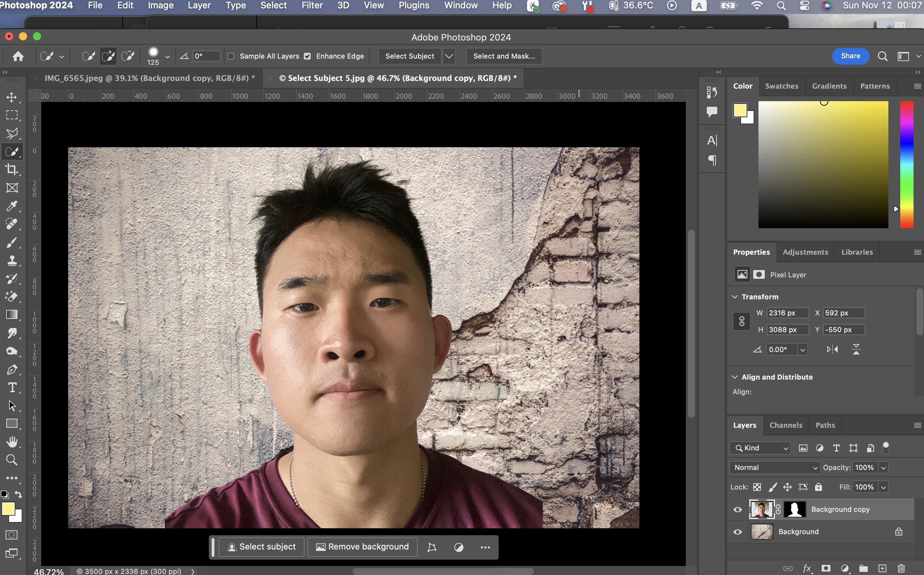Select the Clone Stamp tool

click(x=12, y=261)
